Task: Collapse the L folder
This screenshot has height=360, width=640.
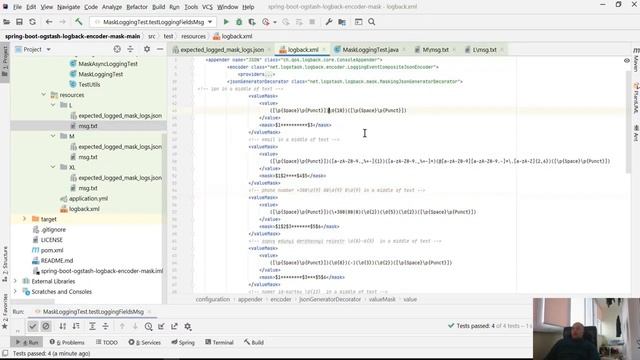Action: tap(53, 105)
